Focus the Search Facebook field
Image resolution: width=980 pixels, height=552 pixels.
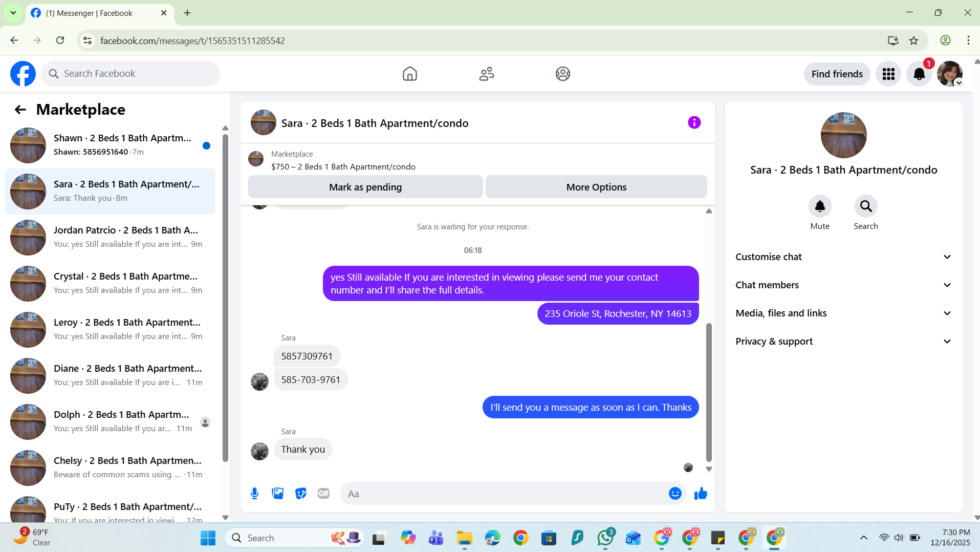(x=130, y=74)
